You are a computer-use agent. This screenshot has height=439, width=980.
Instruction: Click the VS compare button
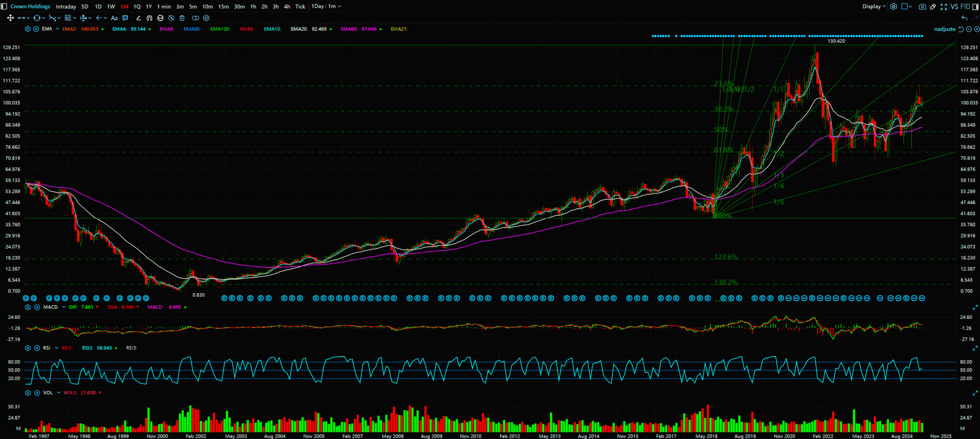pyautogui.click(x=954, y=7)
